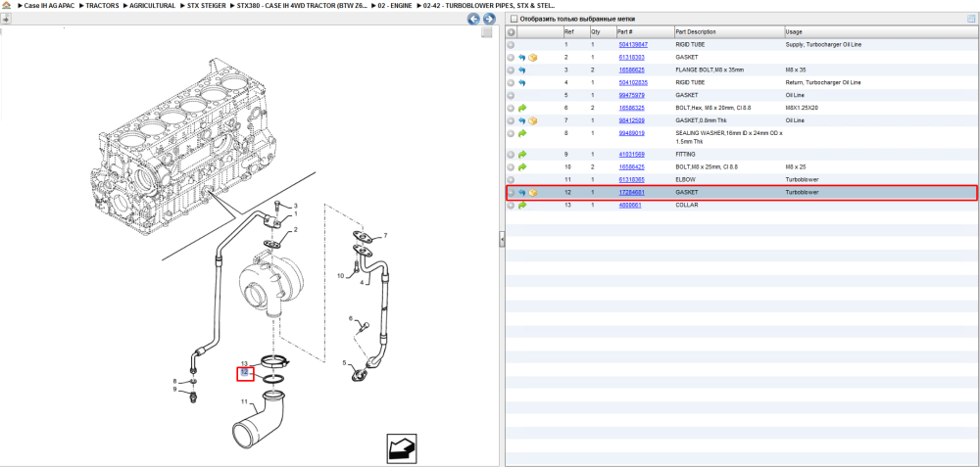The height and width of the screenshot is (467, 980).
Task: Click the green arrow on SEALING WASHER row
Action: pyautogui.click(x=522, y=133)
